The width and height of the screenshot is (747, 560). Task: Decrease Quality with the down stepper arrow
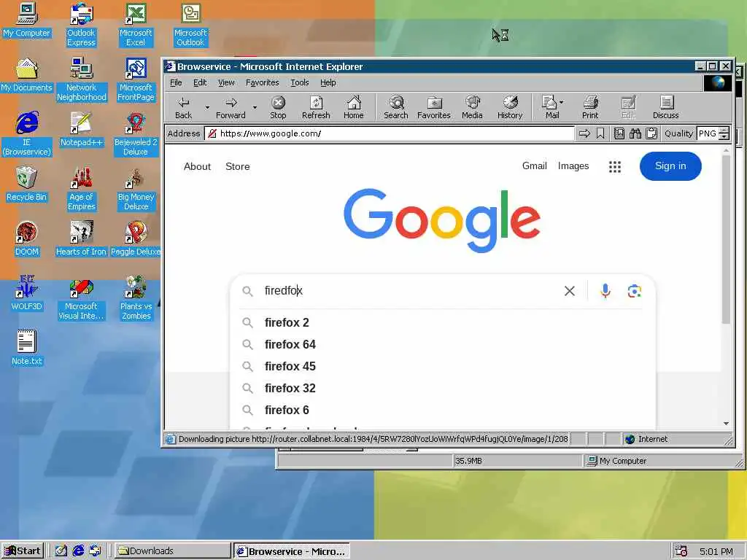[x=724, y=137]
